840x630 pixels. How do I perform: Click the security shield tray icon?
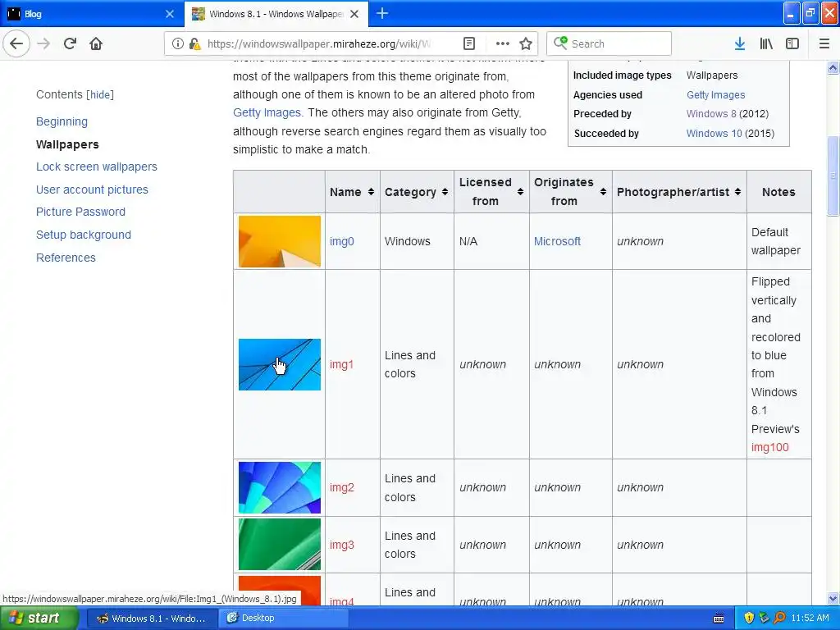(749, 619)
